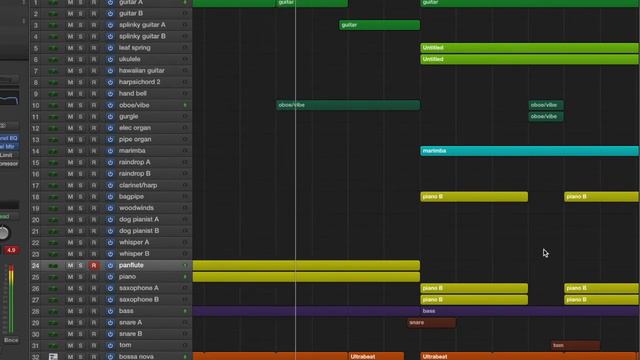Toggle the power button on splinky guitar A
Viewport: 640px width, 360px height.
(x=110, y=25)
